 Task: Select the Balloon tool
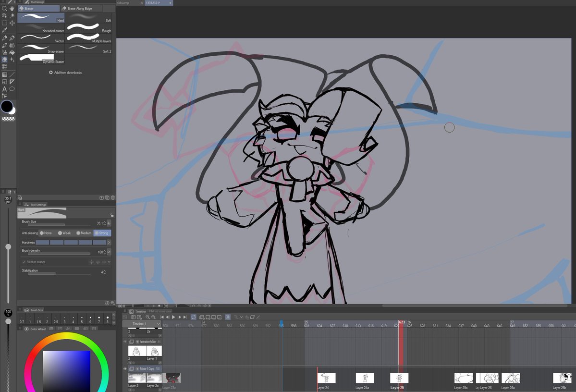(12, 89)
